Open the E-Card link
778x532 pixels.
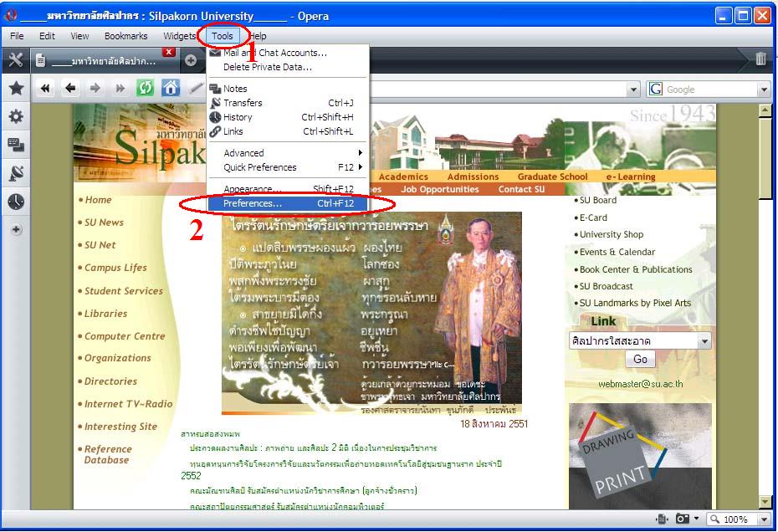pyautogui.click(x=593, y=217)
